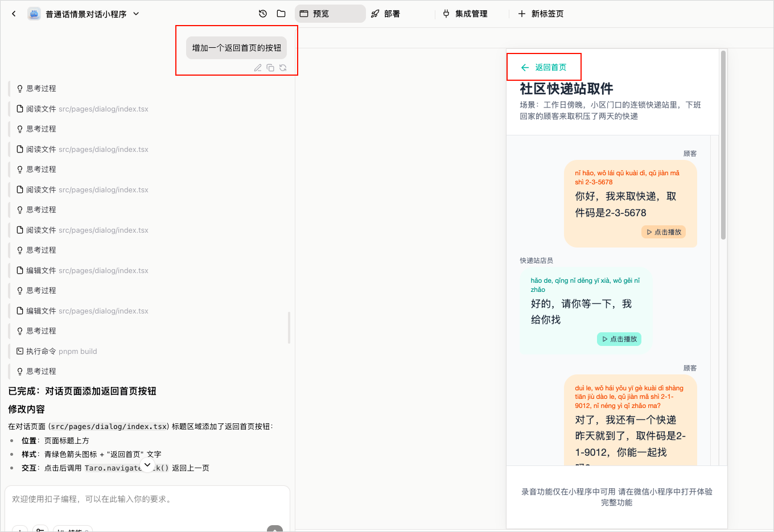Open the version history clock icon
Viewport: 774px width, 532px height.
click(263, 14)
